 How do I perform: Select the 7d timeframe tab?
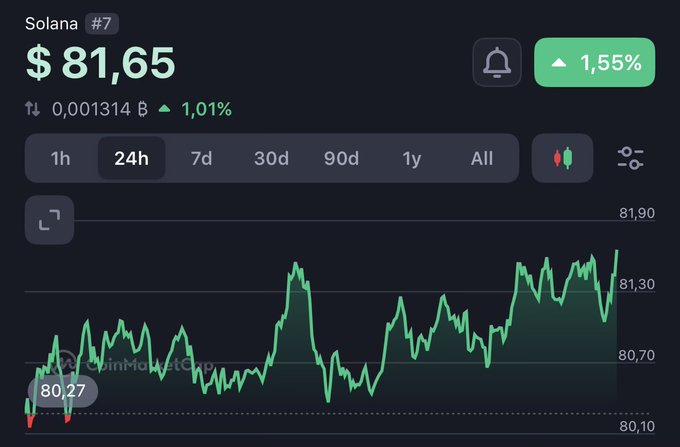pyautogui.click(x=202, y=158)
